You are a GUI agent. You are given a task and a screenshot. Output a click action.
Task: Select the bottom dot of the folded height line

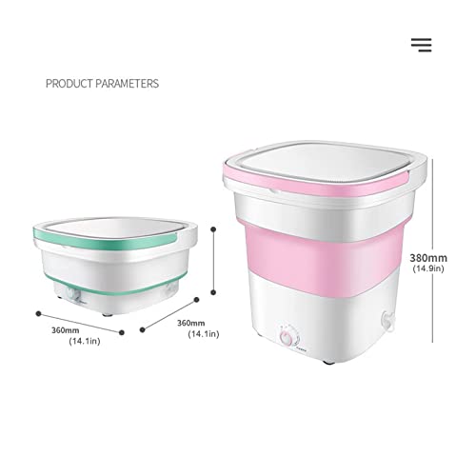213,292
